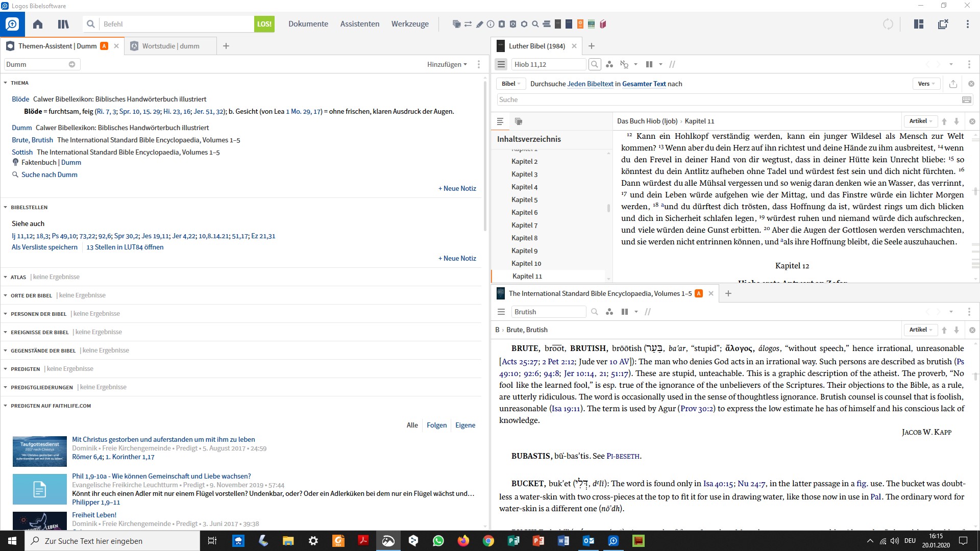Click the lightbulb Faktenbuch icon
Image resolution: width=980 pixels, height=551 pixels.
(x=16, y=162)
